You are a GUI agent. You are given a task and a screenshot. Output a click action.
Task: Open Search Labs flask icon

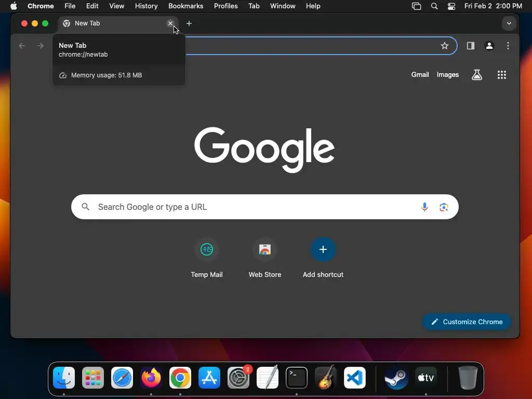(477, 75)
